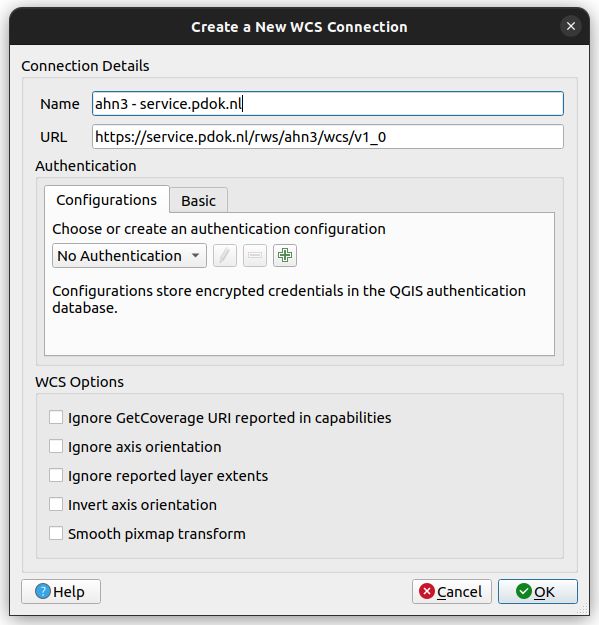599x625 pixels.
Task: Enable Smooth pixmap transform
Action: [56, 533]
